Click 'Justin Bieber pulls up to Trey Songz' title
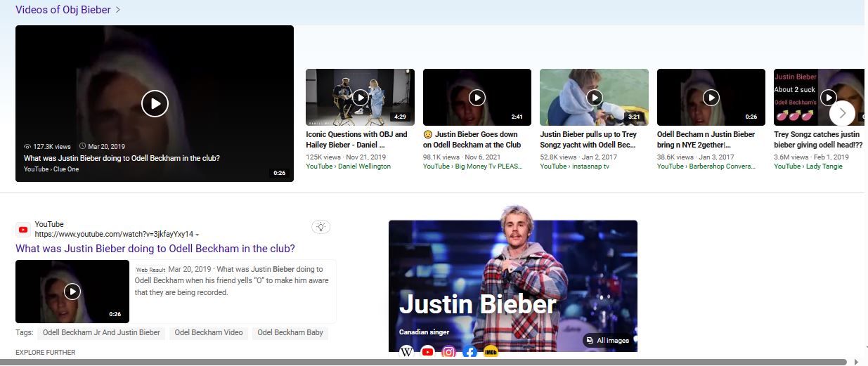The image size is (868, 366). pos(589,139)
